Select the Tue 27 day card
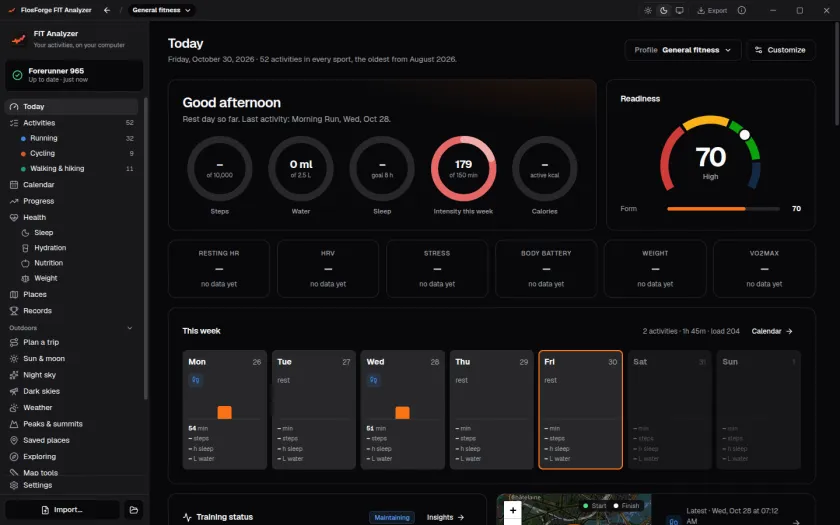Screen dimensions: 840x525 coord(314,410)
